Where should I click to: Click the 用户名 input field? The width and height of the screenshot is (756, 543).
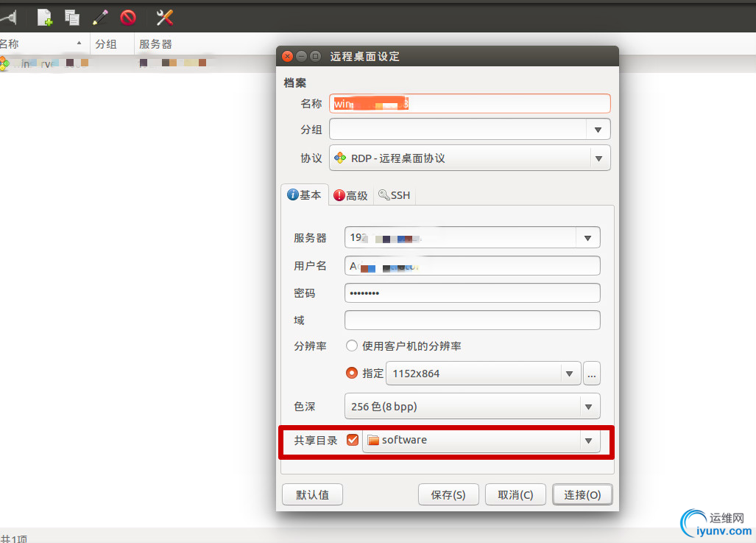pos(472,265)
